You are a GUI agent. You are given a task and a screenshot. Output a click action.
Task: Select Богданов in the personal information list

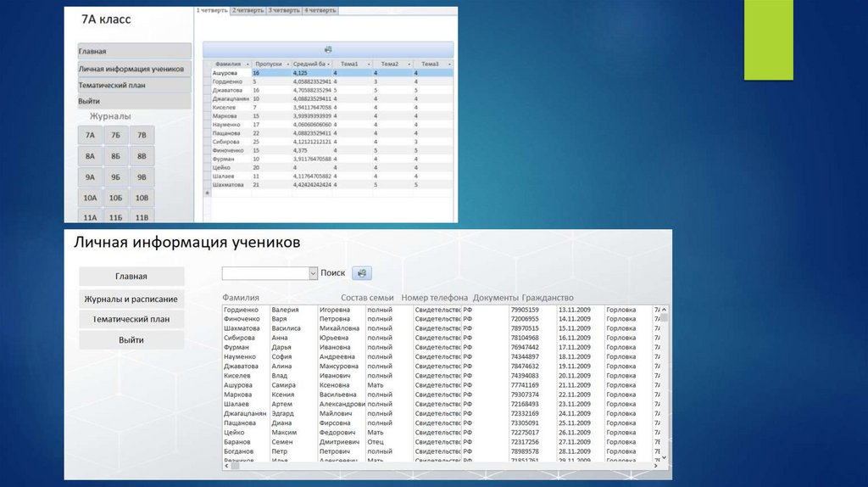coord(238,451)
